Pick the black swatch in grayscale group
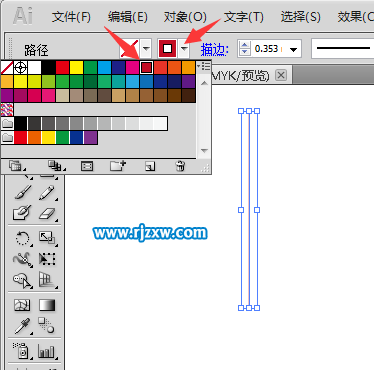The height and width of the screenshot is (370, 374). tap(21, 124)
